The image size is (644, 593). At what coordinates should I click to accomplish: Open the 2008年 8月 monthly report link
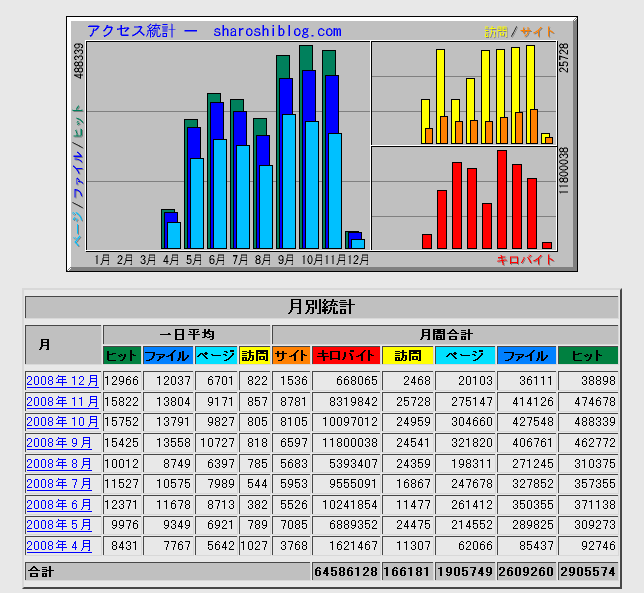coord(59,463)
